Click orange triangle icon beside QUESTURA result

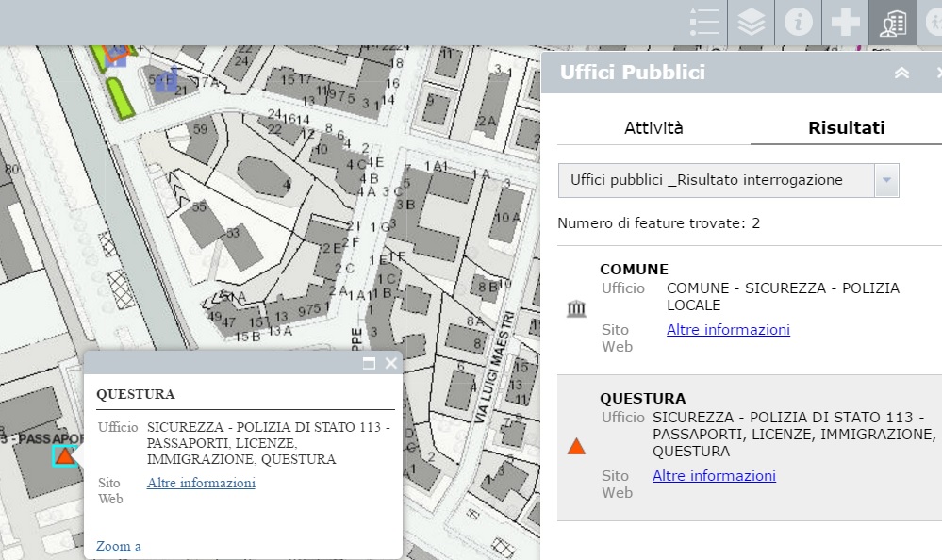pyautogui.click(x=576, y=447)
